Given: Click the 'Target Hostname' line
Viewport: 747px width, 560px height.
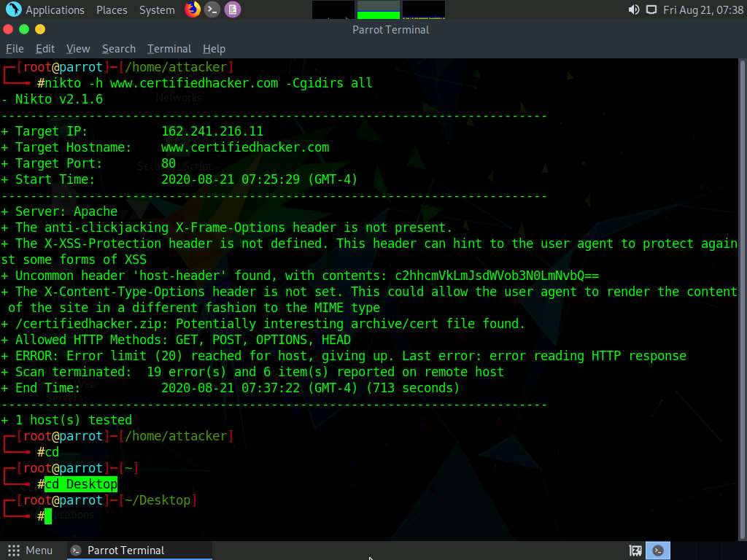Looking at the screenshot, I should [166, 147].
